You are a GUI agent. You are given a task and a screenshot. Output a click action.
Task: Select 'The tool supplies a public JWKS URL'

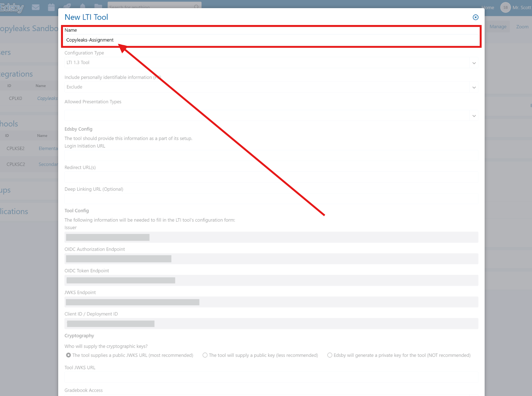point(68,355)
